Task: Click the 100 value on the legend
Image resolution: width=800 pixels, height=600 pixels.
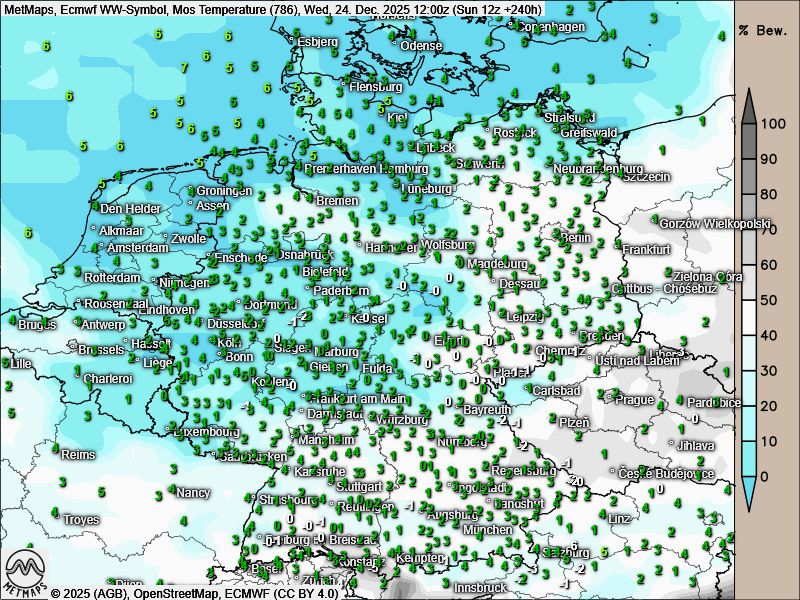Action: (770, 125)
